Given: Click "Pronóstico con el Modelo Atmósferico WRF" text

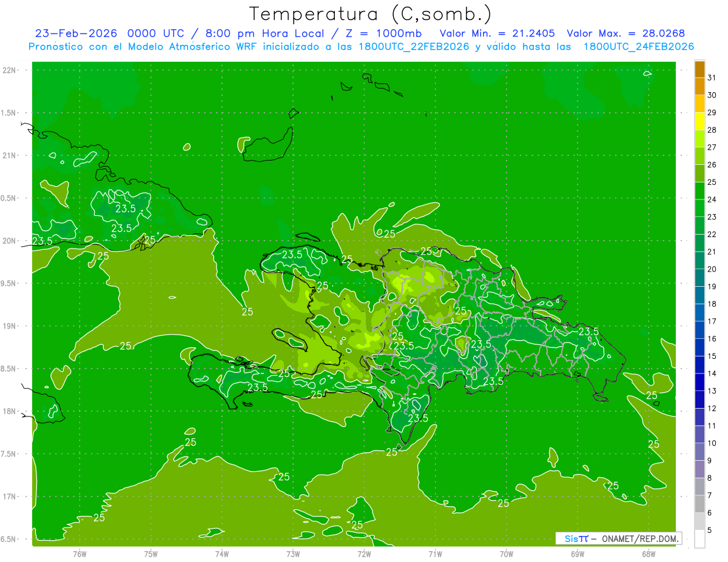Looking at the screenshot, I should point(143,47).
